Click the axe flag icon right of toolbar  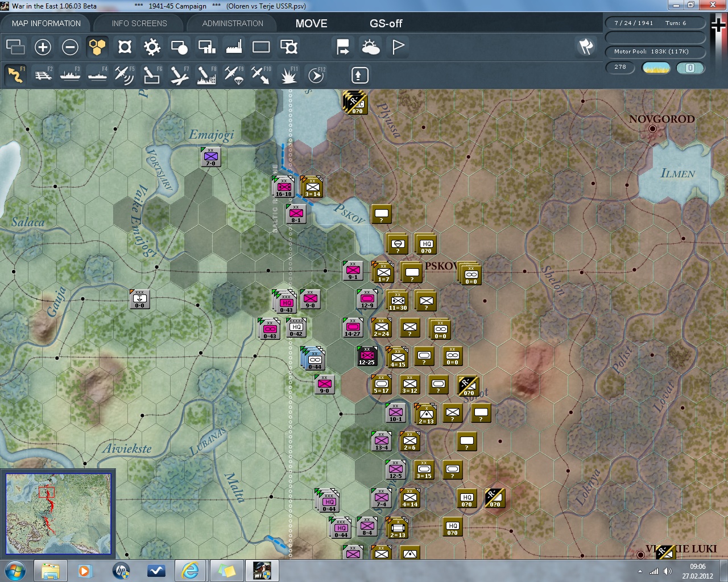coord(586,47)
